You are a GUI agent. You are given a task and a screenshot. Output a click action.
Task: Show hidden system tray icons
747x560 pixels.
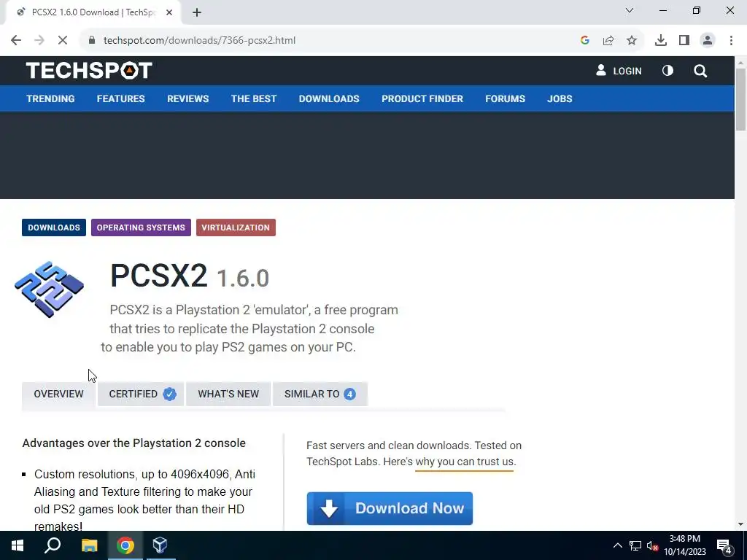[617, 545]
